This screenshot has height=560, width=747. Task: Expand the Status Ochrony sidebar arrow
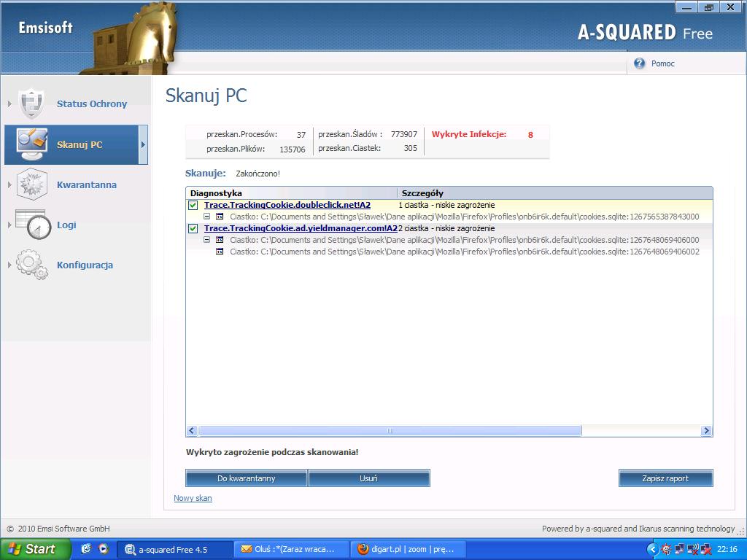pos(9,104)
